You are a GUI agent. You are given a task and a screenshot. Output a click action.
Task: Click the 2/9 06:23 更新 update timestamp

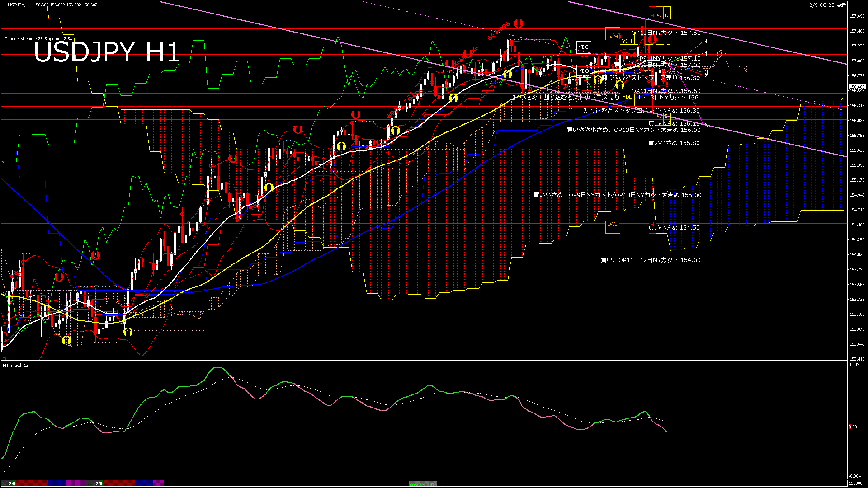point(827,5)
